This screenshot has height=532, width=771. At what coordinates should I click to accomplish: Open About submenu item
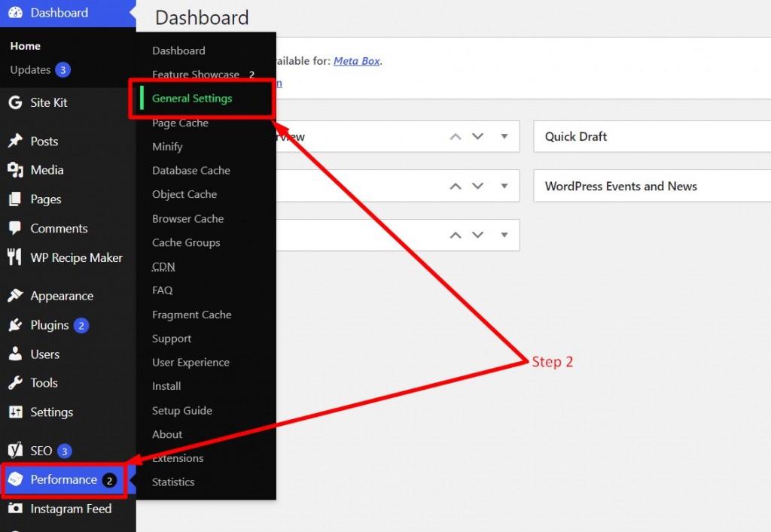point(167,434)
